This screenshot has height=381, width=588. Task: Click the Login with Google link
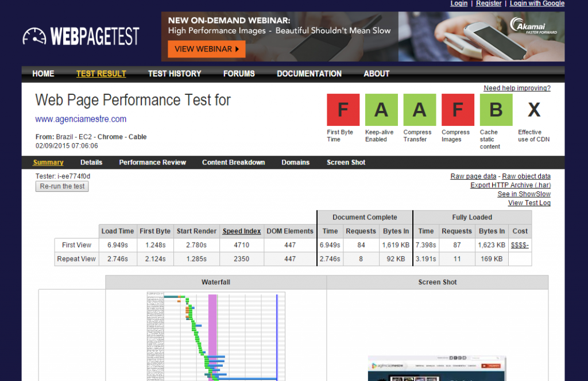[537, 3]
